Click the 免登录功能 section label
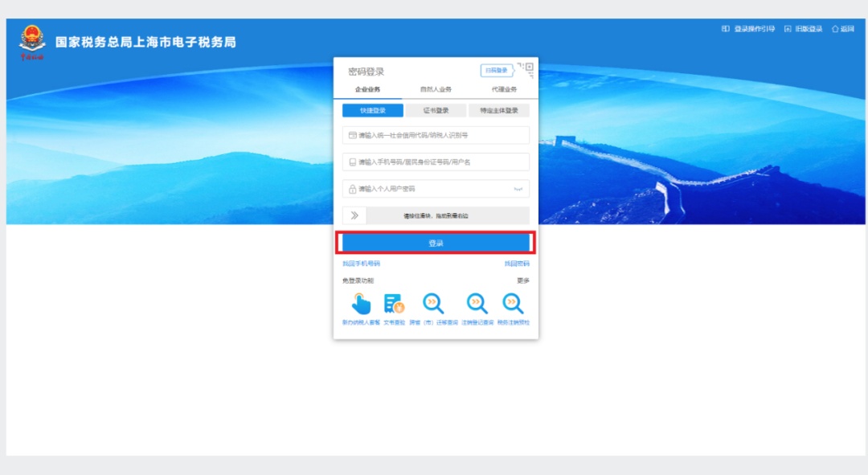The width and height of the screenshot is (868, 475). point(358,280)
